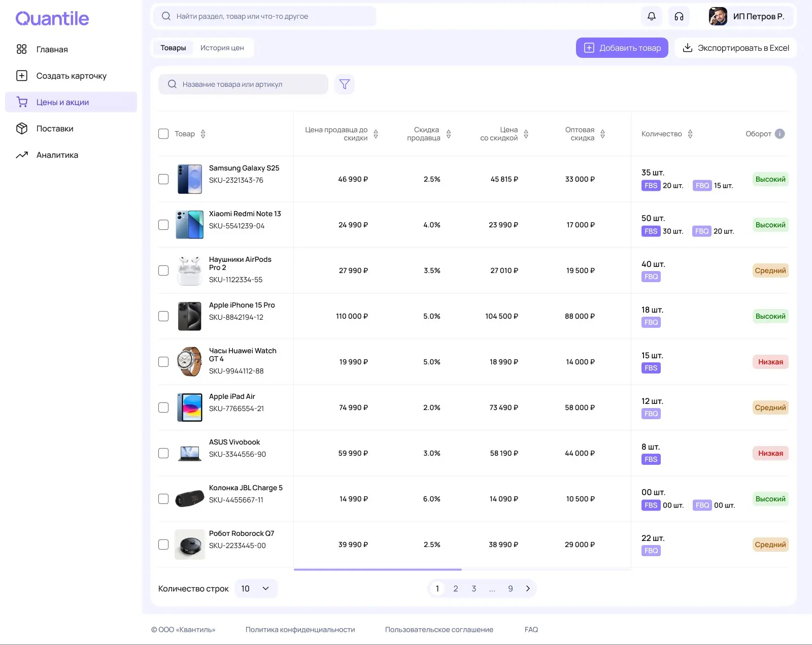
Task: Open Поставки in the sidebar
Action: pos(71,128)
